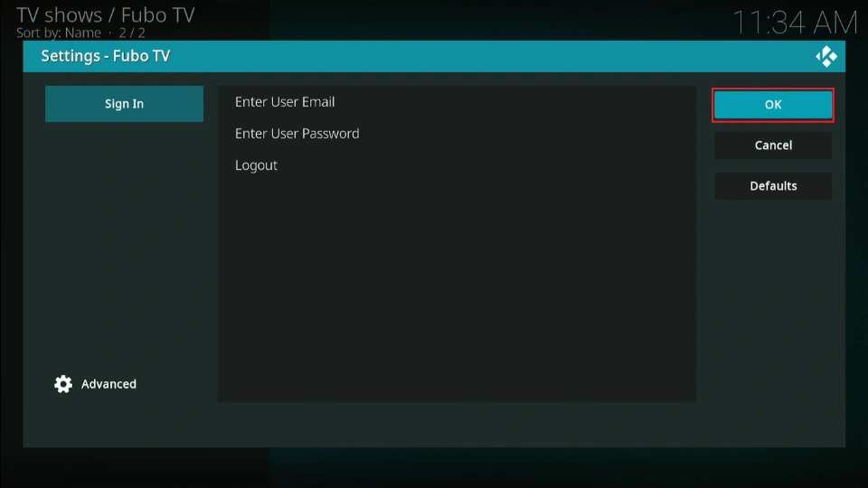Click empty space beneath the Defaults button
868x488 pixels.
(772, 298)
